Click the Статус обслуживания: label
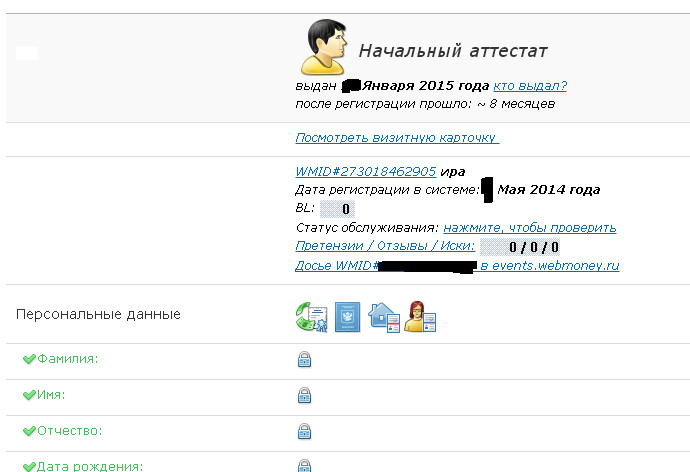This screenshot has width=690, height=472. click(x=367, y=228)
